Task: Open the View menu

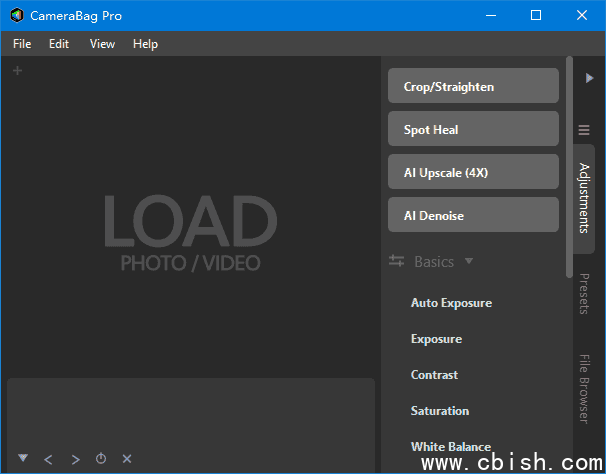Action: click(102, 44)
